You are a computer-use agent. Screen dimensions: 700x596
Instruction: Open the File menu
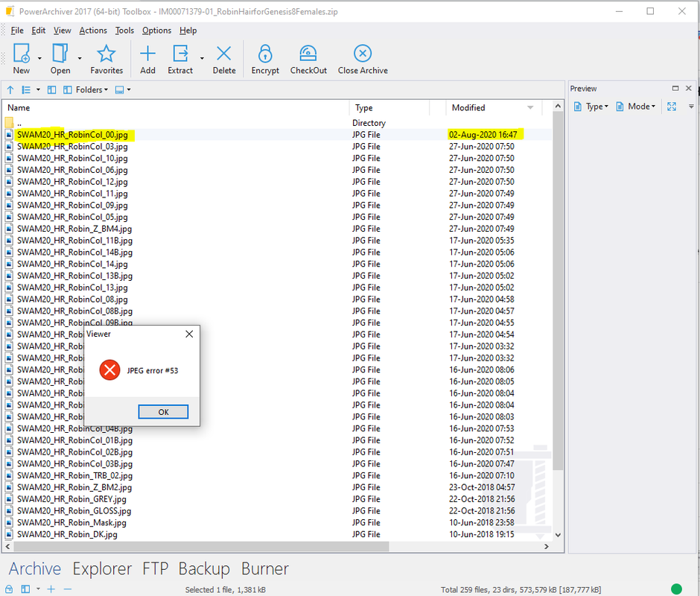[x=17, y=31]
